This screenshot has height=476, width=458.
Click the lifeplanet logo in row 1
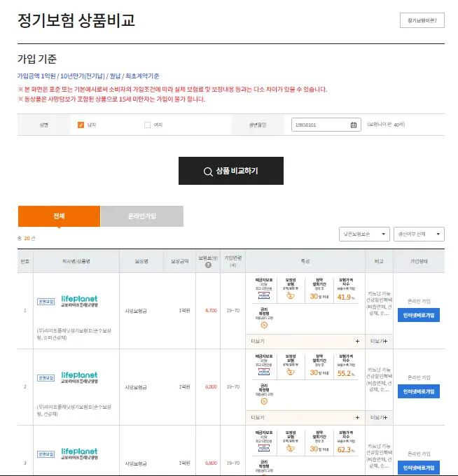tap(79, 301)
